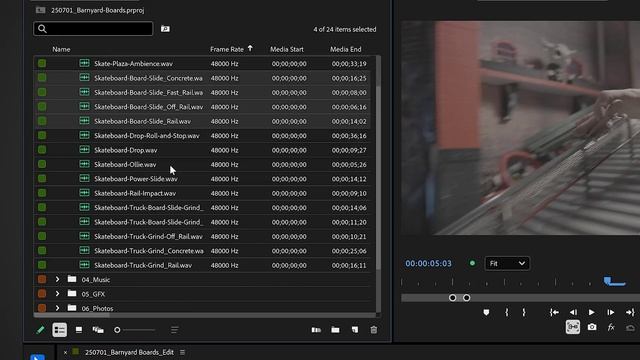
Task: Open the Fit zoom level dropdown
Action: click(507, 263)
